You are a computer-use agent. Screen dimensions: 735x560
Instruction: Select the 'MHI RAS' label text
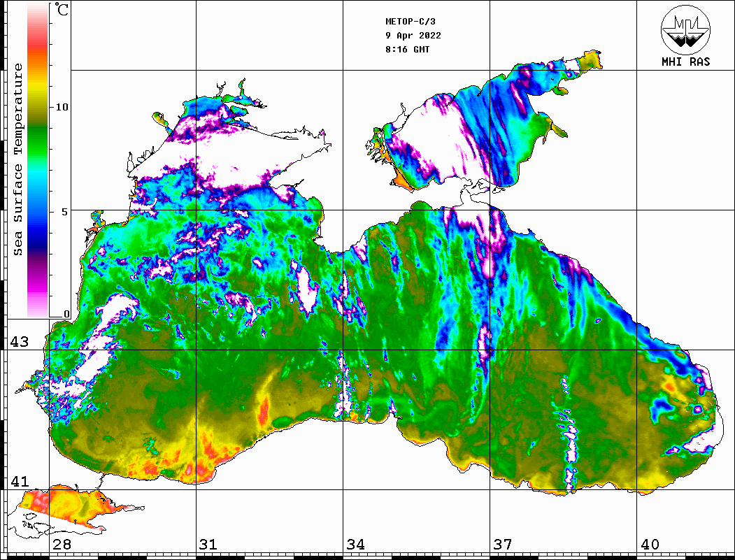685,62
